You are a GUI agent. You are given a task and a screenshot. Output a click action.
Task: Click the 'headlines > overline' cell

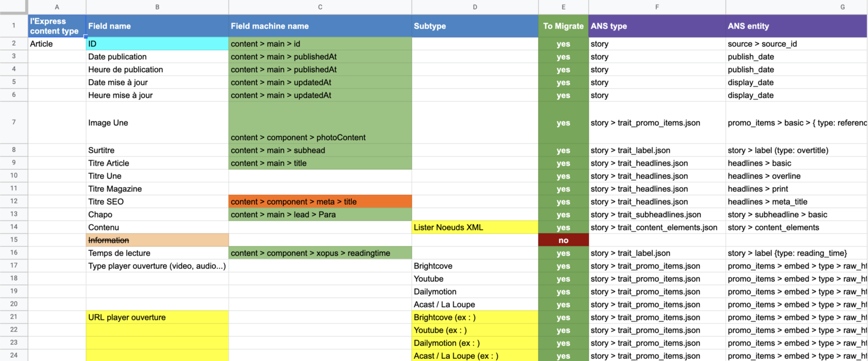796,176
